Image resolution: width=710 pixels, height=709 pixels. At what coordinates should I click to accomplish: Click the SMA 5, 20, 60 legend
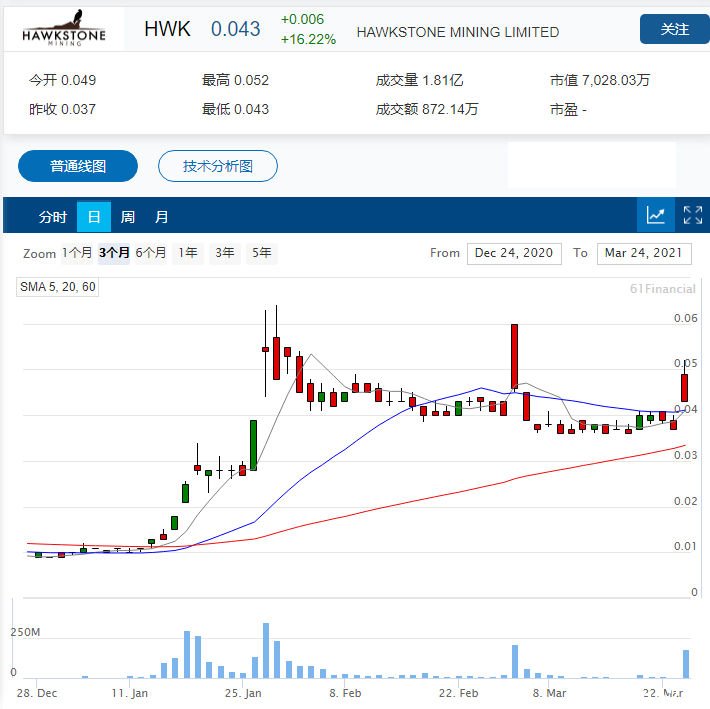coord(58,287)
